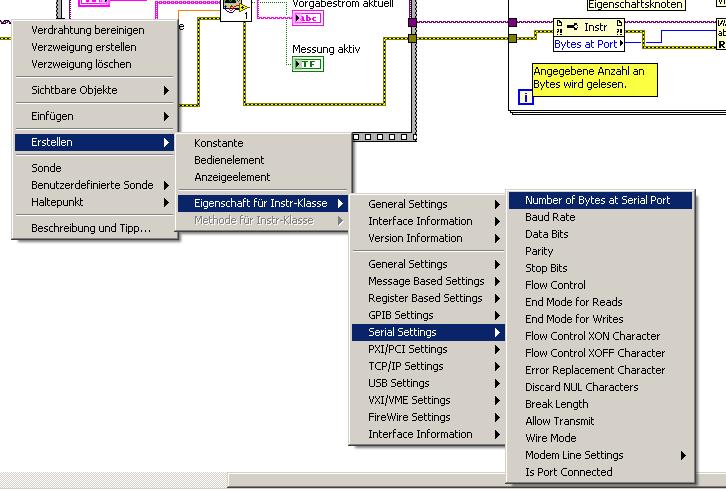Open the Einfügen submenu
The width and height of the screenshot is (726, 490).
tap(94, 116)
